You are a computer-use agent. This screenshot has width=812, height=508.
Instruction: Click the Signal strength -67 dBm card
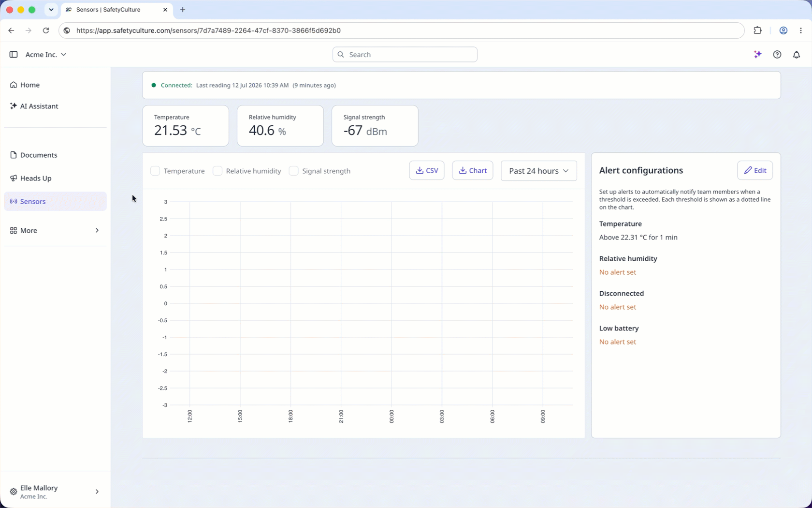point(375,126)
